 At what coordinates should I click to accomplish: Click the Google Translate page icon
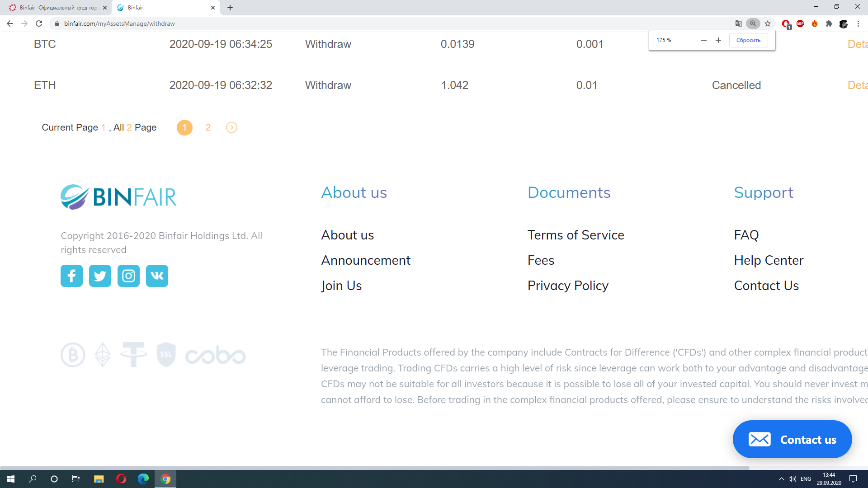pyautogui.click(x=738, y=23)
